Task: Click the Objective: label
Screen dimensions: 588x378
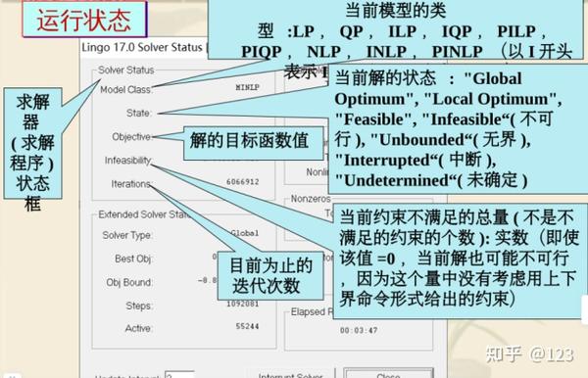Action: click(x=132, y=137)
